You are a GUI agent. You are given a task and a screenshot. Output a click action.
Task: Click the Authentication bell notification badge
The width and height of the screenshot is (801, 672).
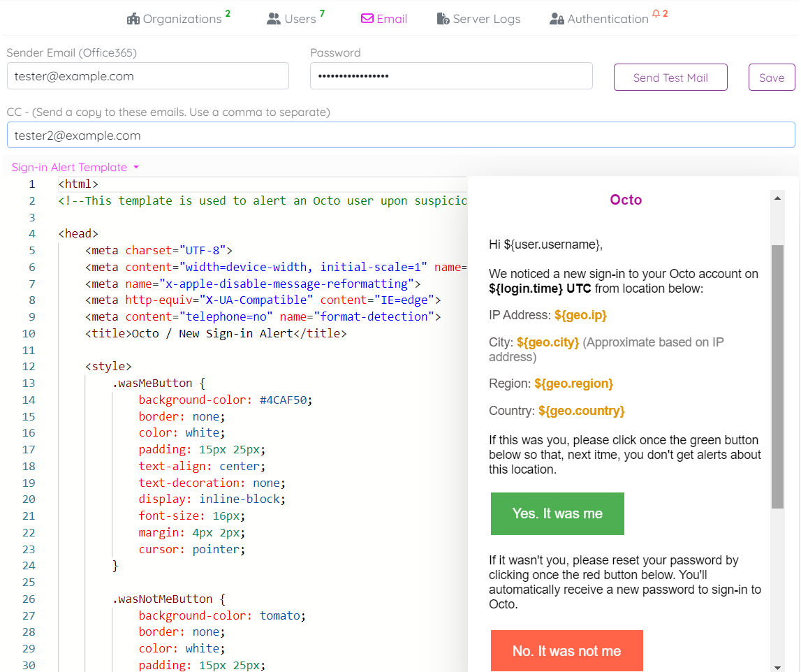660,13
